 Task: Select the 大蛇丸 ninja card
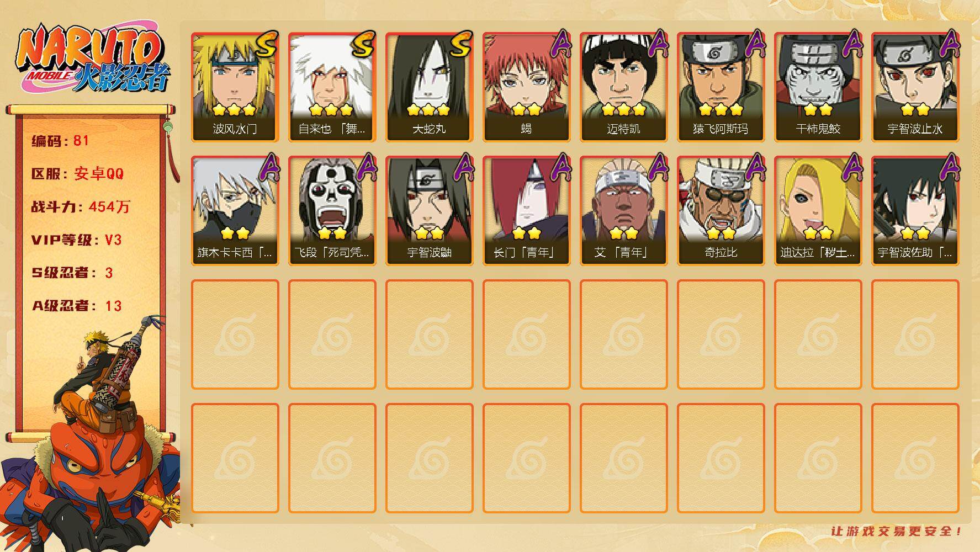430,87
